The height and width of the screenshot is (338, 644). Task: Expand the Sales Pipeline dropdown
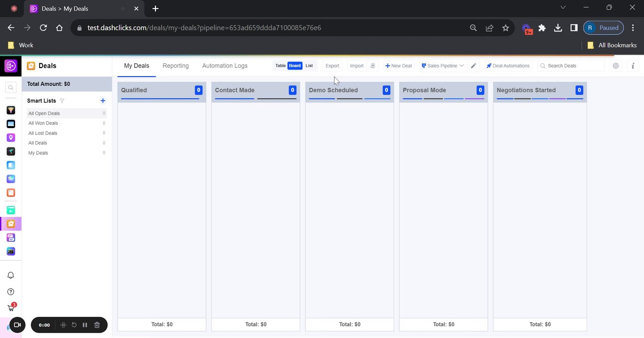pos(442,66)
